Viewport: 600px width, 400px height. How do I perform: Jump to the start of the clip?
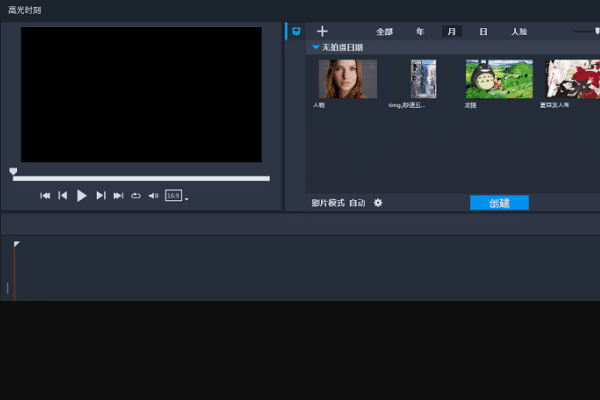[x=45, y=196]
